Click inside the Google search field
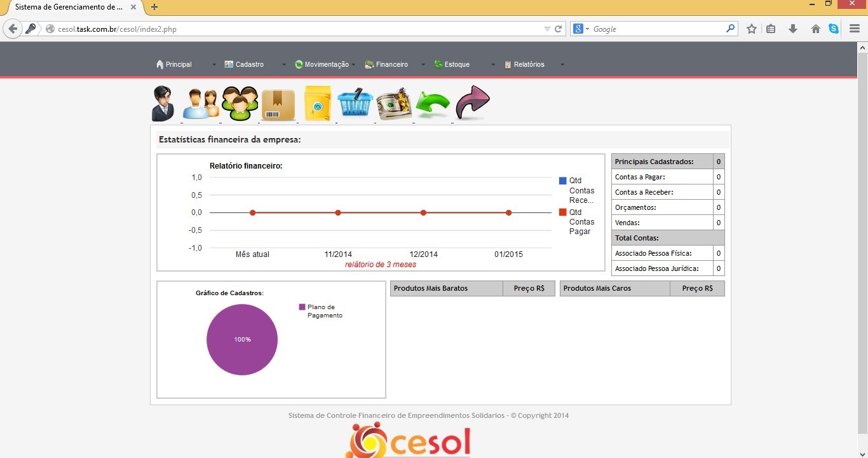 click(x=658, y=29)
